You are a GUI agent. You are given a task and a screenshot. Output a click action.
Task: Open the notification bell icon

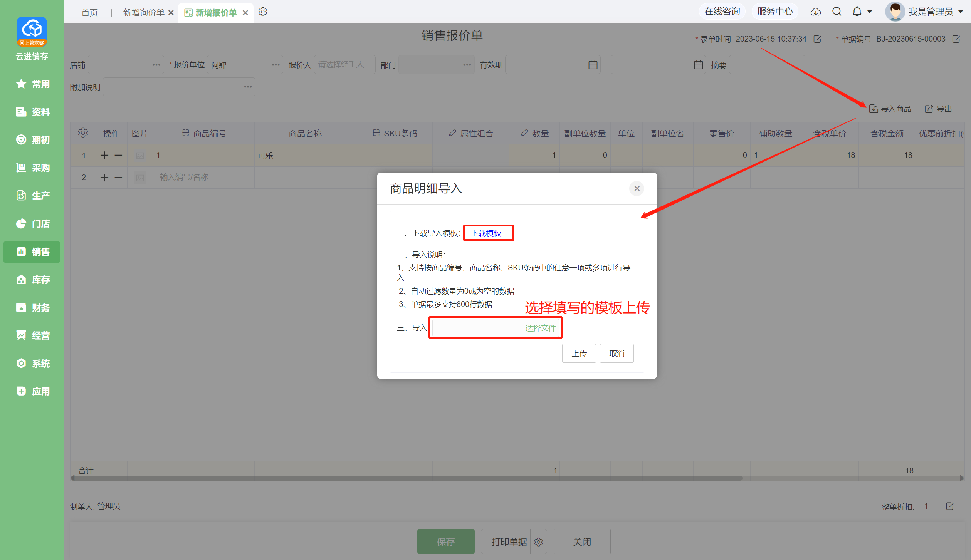click(x=857, y=12)
